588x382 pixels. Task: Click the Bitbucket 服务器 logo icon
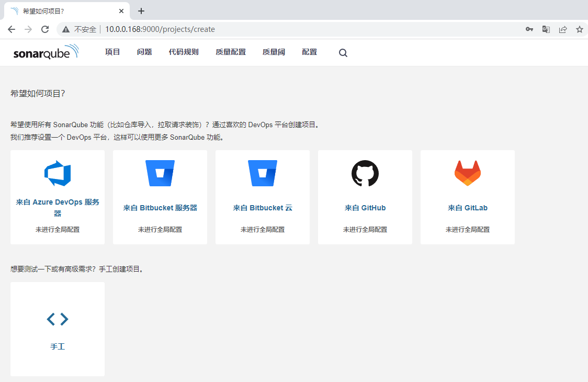(x=160, y=173)
